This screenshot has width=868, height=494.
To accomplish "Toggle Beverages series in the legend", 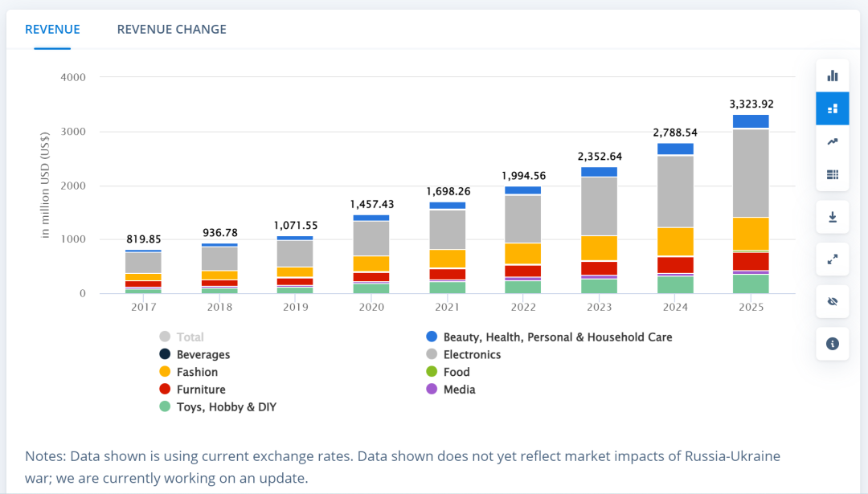I will click(x=203, y=355).
